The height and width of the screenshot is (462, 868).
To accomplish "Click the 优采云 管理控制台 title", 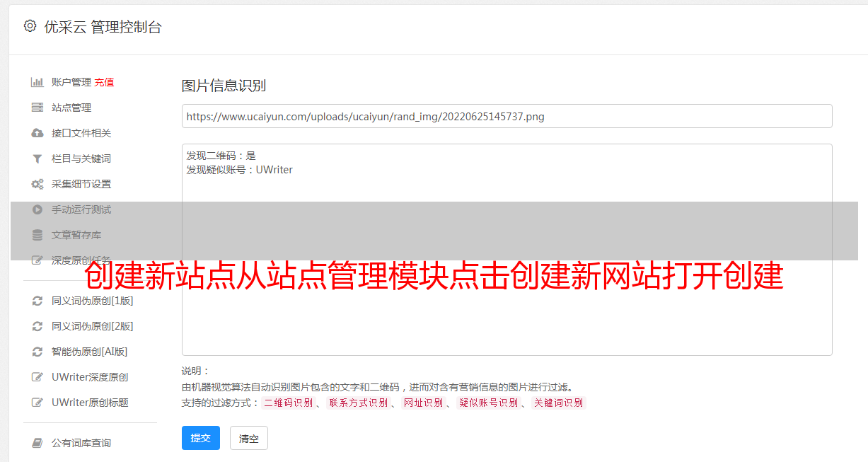I will (103, 27).
